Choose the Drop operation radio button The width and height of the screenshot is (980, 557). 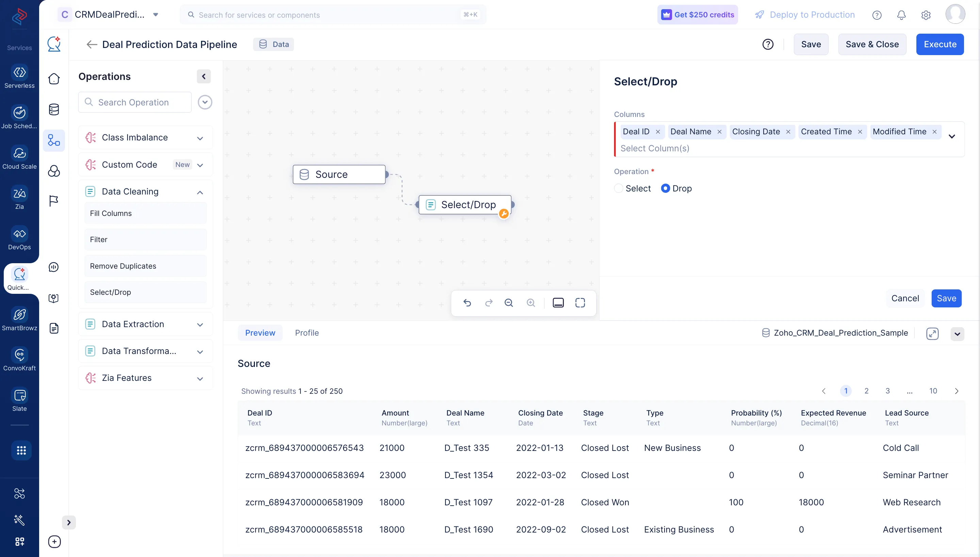665,189
